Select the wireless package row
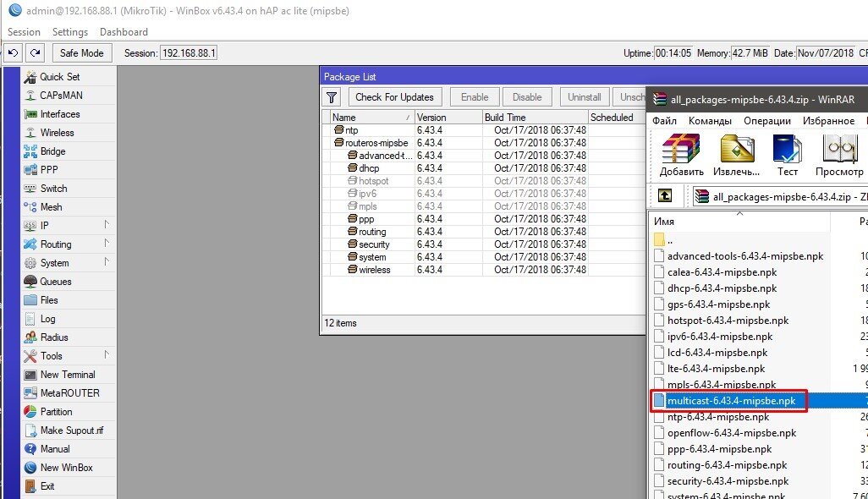Image resolution: width=868 pixels, height=499 pixels. (484, 270)
